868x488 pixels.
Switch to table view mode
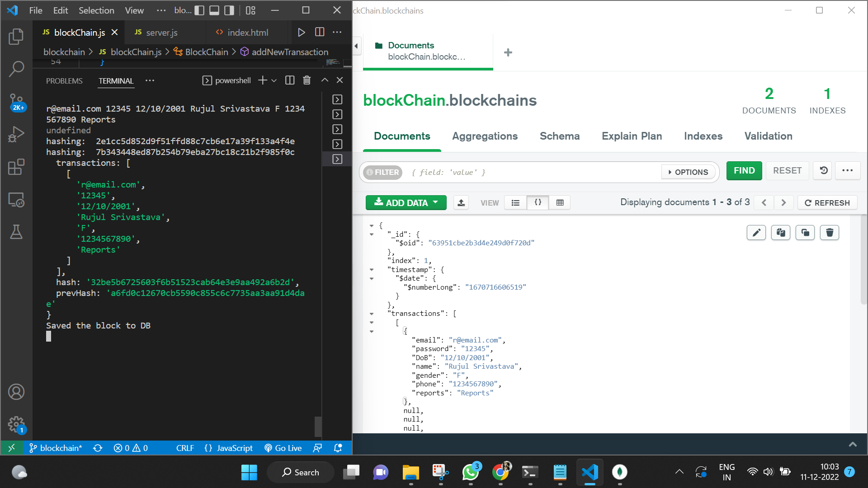click(x=560, y=203)
